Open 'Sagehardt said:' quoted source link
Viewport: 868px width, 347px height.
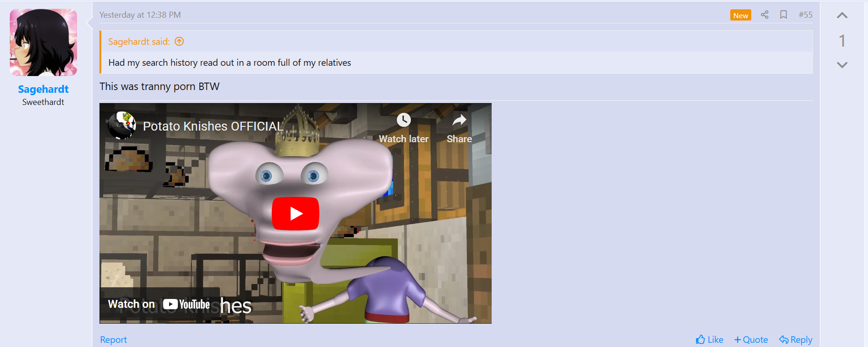(139, 42)
